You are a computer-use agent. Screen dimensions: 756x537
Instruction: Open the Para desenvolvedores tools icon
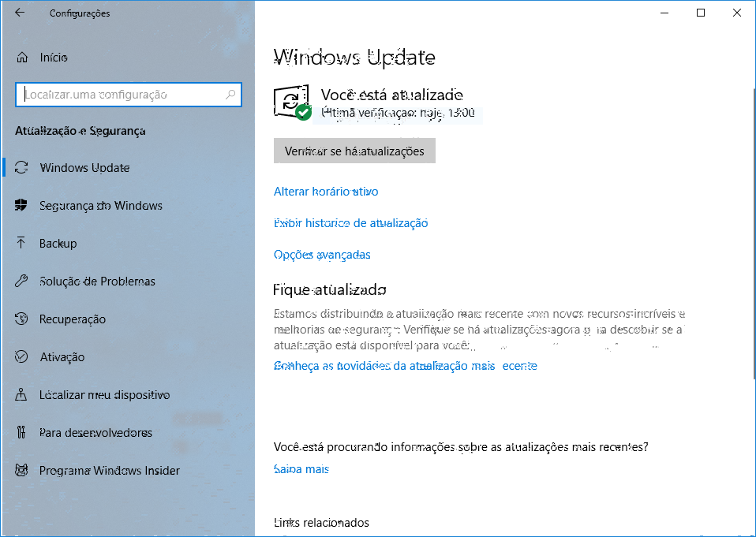click(21, 432)
